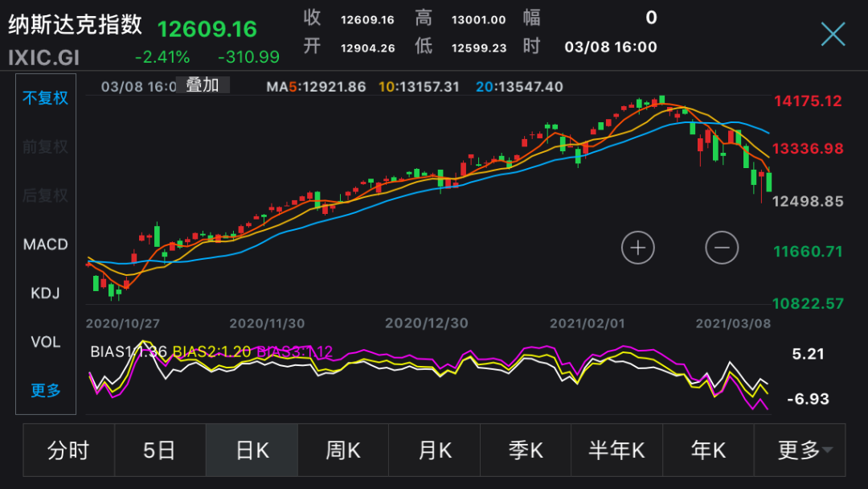Viewport: 868px width, 489px height.
Task: Select 后复权 price adjustment option
Action: pyautogui.click(x=45, y=195)
